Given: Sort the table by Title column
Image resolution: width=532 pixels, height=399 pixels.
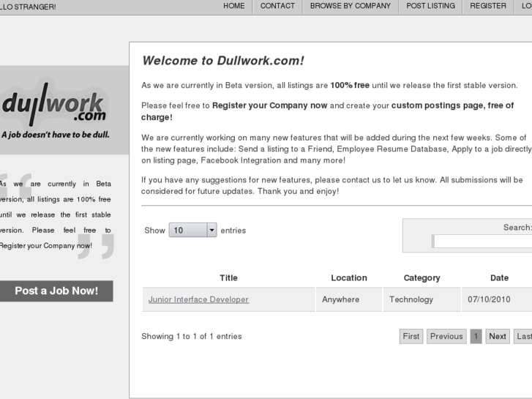Looking at the screenshot, I should (x=228, y=277).
